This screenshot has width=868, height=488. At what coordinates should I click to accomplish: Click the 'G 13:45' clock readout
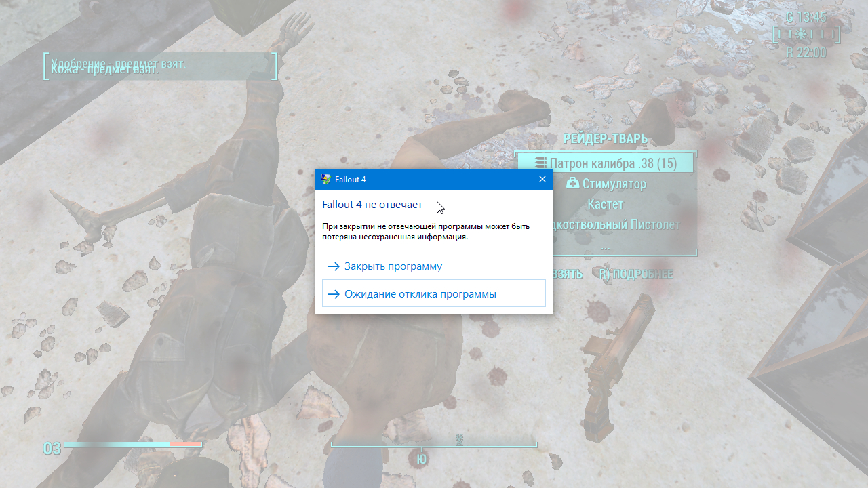click(x=806, y=18)
